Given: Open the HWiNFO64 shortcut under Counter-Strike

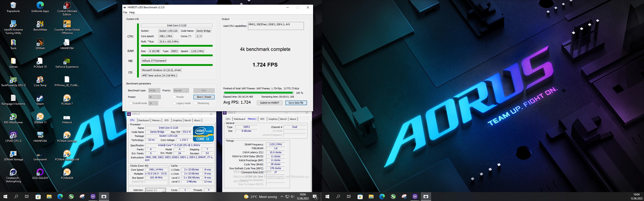Looking at the screenshot, I should tap(67, 44).
